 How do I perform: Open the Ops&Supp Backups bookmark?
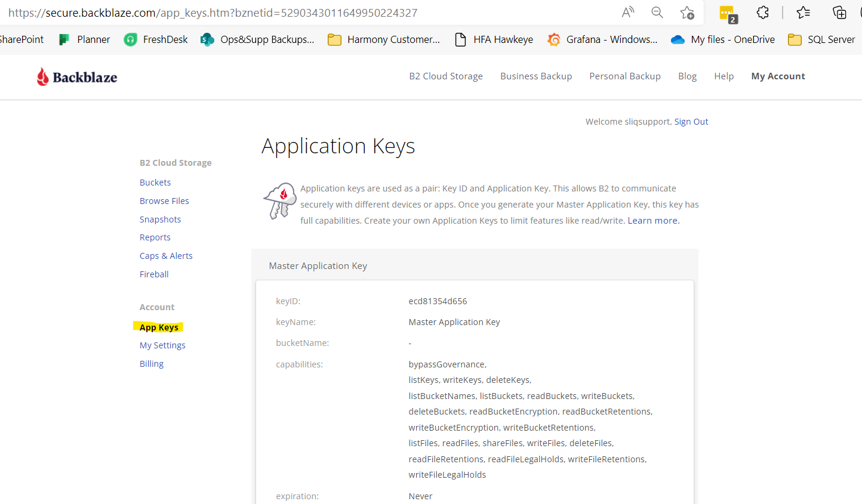point(257,39)
